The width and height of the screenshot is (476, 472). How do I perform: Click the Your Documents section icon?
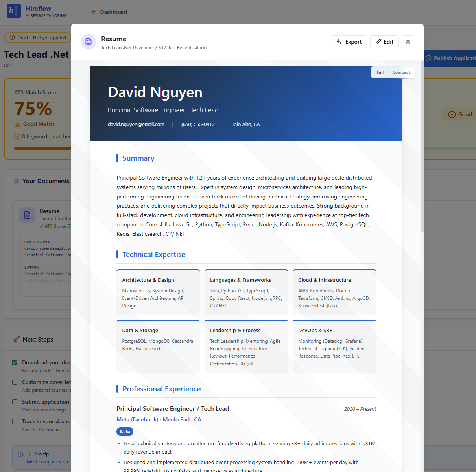tap(17, 181)
